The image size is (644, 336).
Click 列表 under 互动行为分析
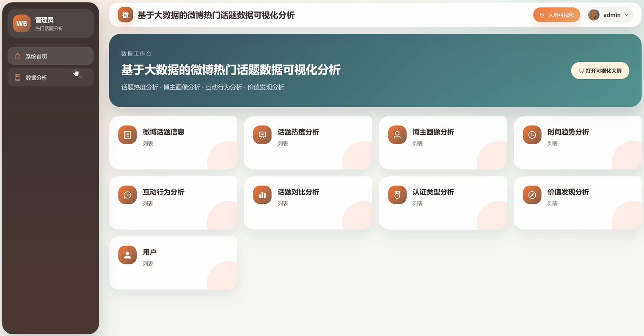point(148,204)
